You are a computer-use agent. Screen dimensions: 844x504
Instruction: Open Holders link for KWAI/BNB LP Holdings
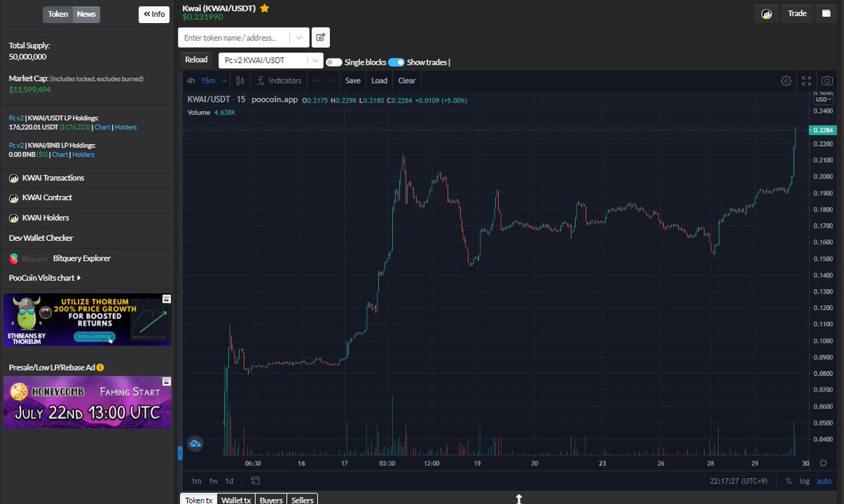(83, 155)
